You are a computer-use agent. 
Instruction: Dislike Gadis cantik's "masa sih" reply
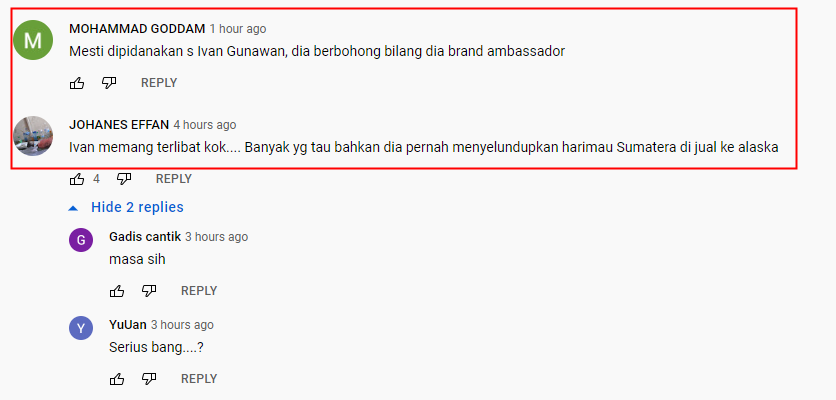tap(149, 291)
